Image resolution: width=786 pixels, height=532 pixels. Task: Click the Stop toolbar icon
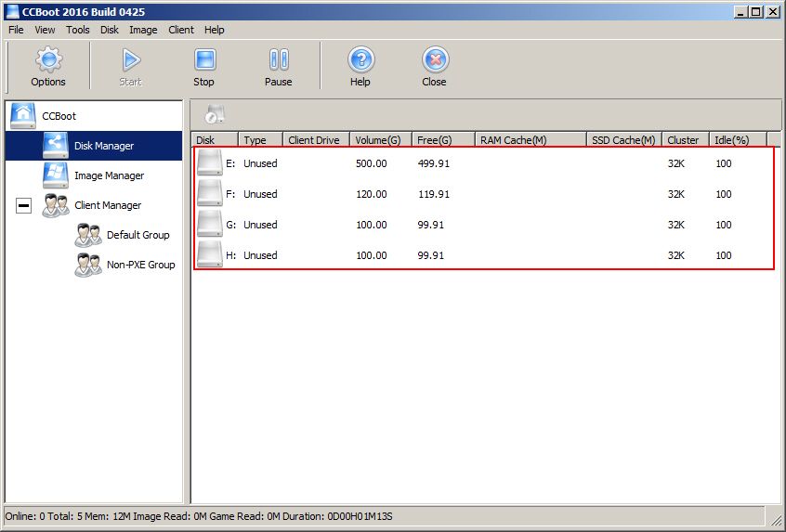pyautogui.click(x=205, y=59)
